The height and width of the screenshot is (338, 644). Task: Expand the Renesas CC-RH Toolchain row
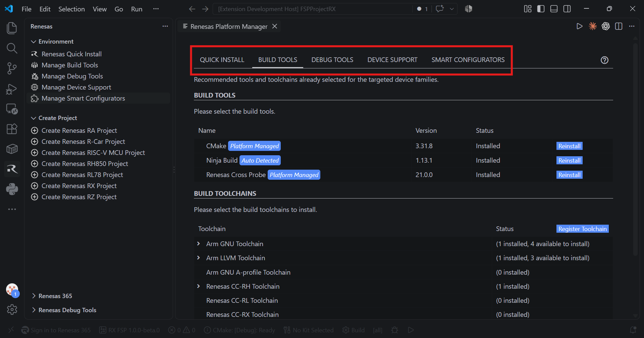199,286
